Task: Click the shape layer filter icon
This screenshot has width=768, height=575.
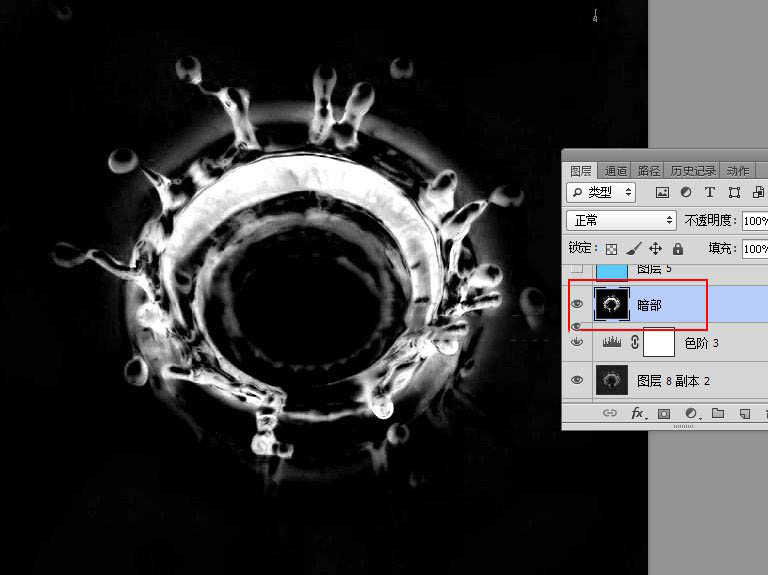Action: pyautogui.click(x=734, y=192)
